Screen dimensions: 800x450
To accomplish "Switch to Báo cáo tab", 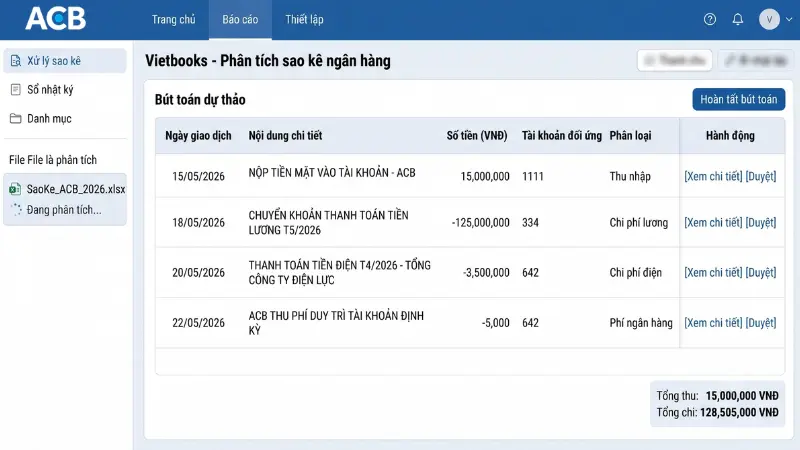I will pyautogui.click(x=240, y=19).
